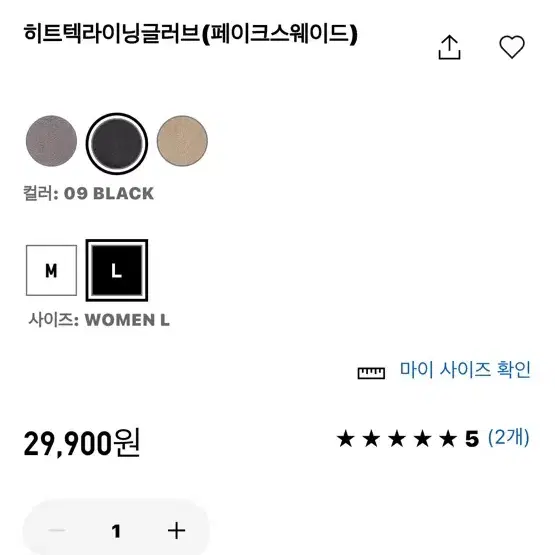Click the 사이즈: WOMEN L label

(99, 320)
